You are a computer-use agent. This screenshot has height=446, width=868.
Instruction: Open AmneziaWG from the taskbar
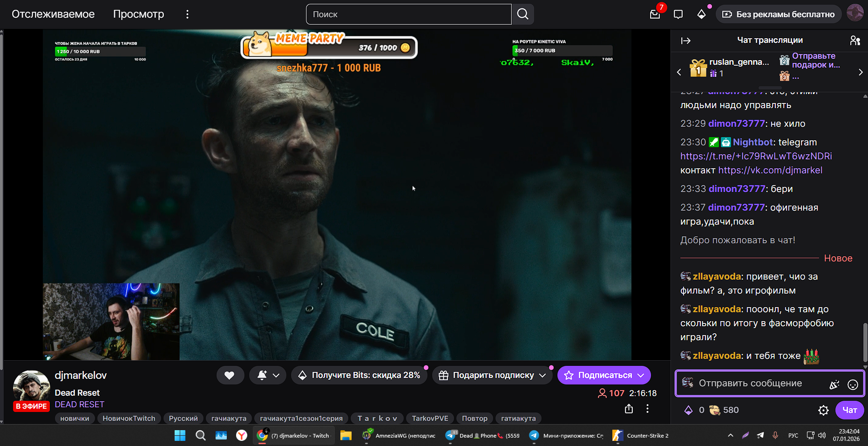pos(399,435)
